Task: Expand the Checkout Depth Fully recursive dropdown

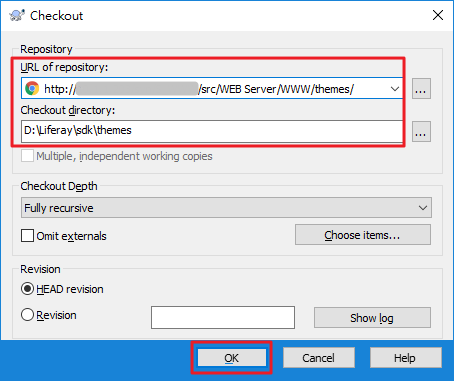Action: (226, 208)
